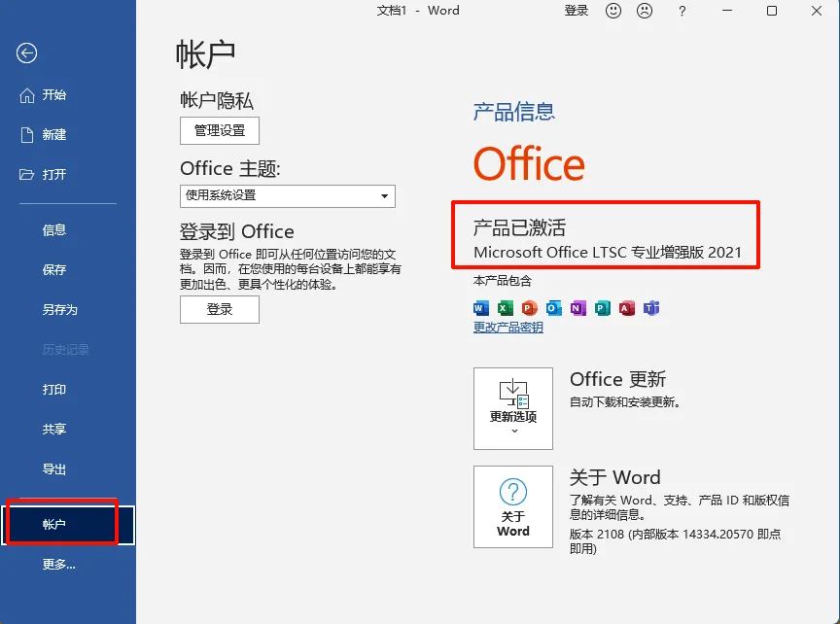This screenshot has width=840, height=624.
Task: Click the 自动下载和安装更新 text
Action: pos(624,402)
